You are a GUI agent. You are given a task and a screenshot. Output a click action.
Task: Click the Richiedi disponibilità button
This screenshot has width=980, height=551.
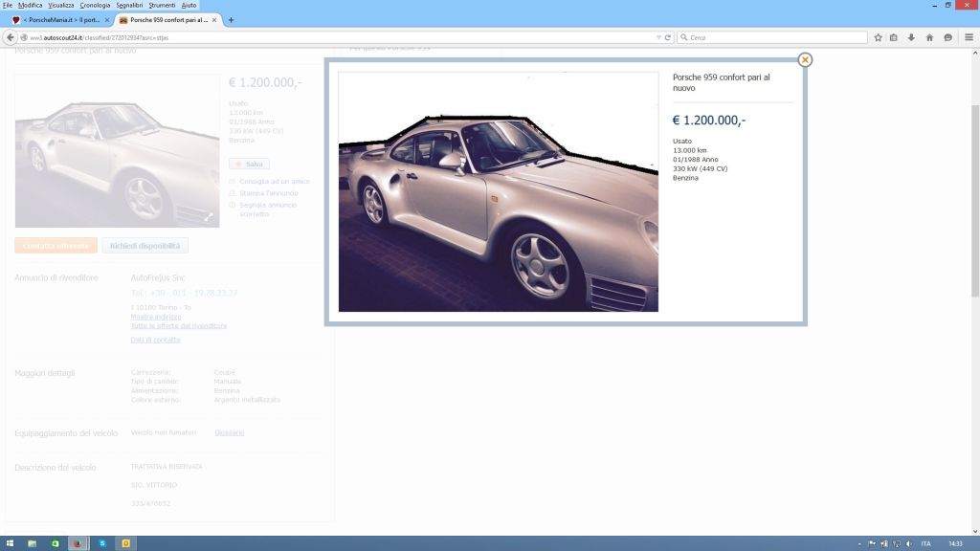pos(145,246)
